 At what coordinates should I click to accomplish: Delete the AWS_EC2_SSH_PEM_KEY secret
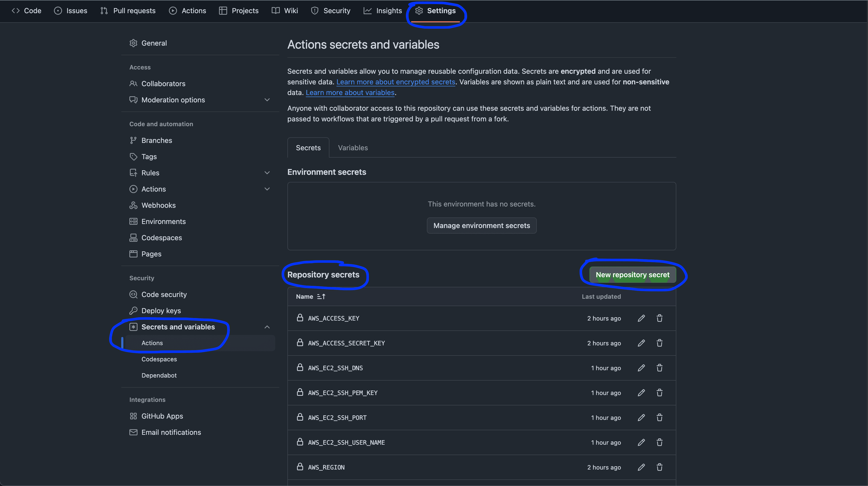tap(659, 392)
